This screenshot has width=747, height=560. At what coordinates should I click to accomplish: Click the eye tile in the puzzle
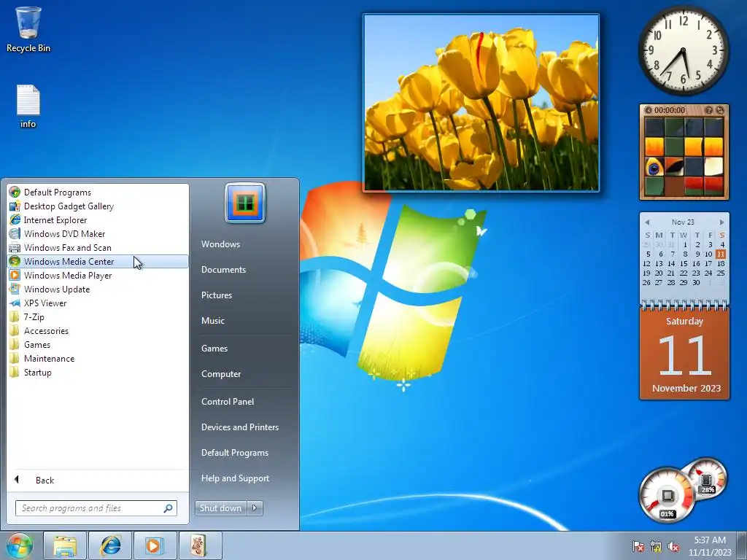(x=654, y=167)
